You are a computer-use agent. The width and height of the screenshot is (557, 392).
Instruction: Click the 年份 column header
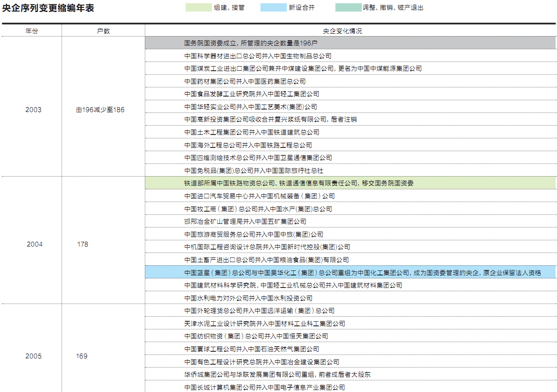(32, 31)
